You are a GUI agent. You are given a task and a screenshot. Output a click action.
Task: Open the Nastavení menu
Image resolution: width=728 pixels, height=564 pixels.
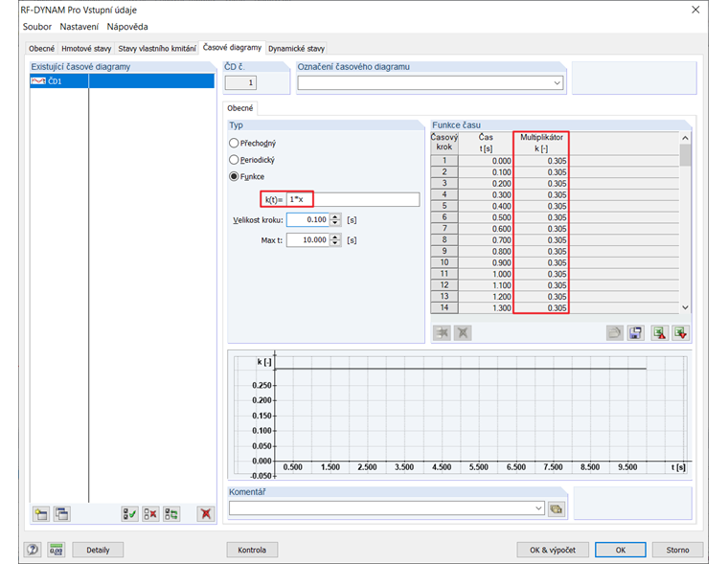[79, 27]
